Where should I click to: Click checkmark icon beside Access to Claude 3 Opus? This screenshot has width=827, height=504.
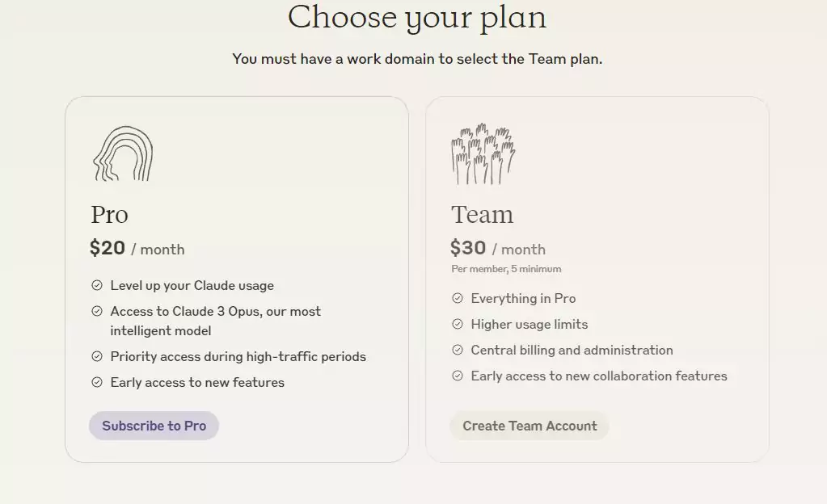click(97, 311)
